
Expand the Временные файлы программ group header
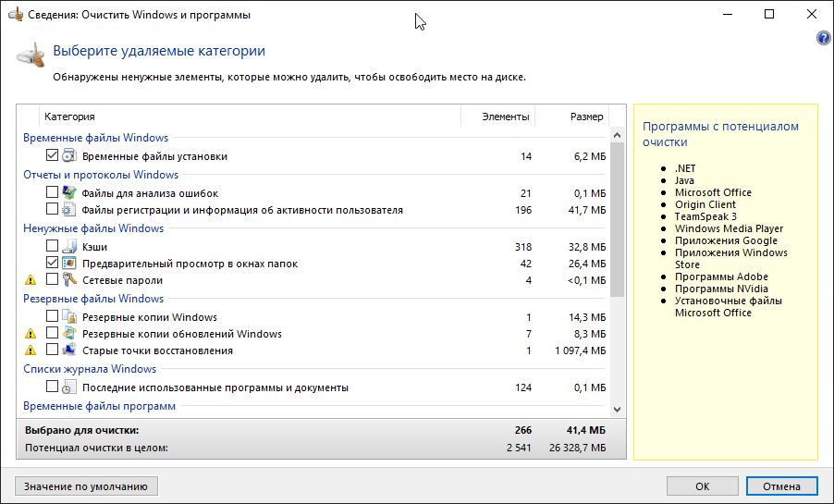[99, 406]
